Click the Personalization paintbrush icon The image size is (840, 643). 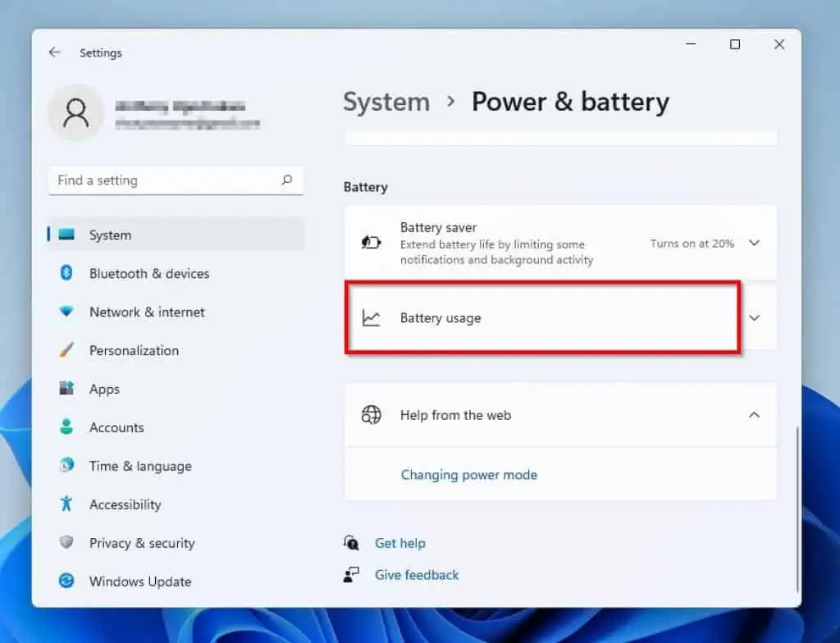point(66,350)
